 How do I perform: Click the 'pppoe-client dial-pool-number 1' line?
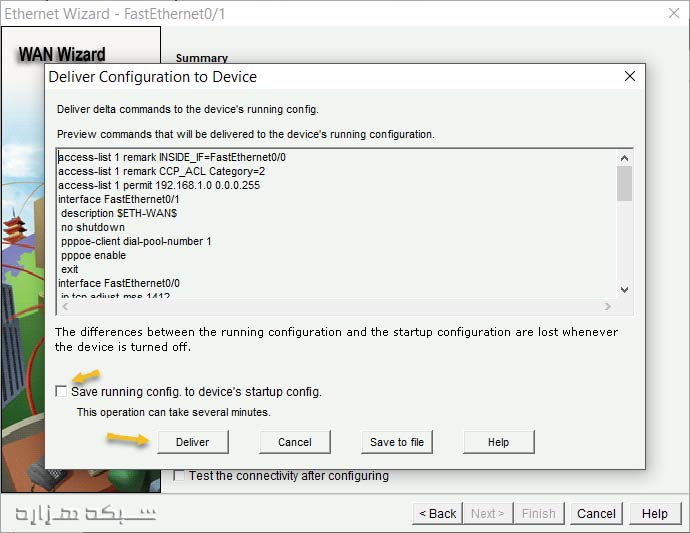(x=136, y=241)
